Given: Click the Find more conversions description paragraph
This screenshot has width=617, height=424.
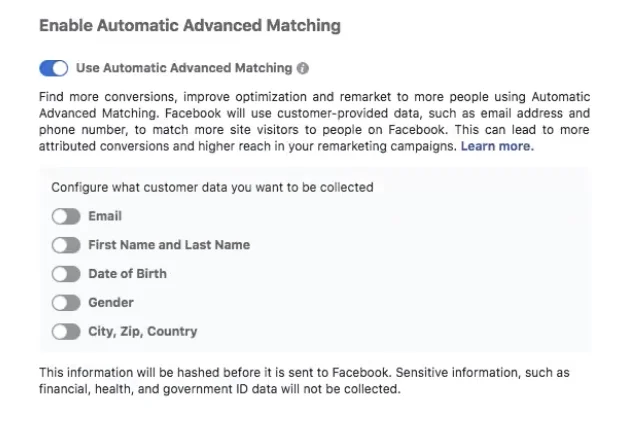Looking at the screenshot, I should click(314, 122).
